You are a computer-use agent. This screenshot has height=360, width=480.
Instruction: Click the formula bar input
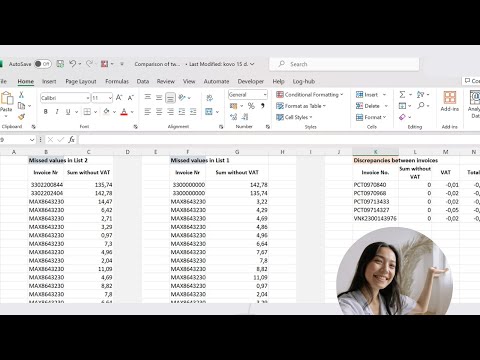coord(279,139)
